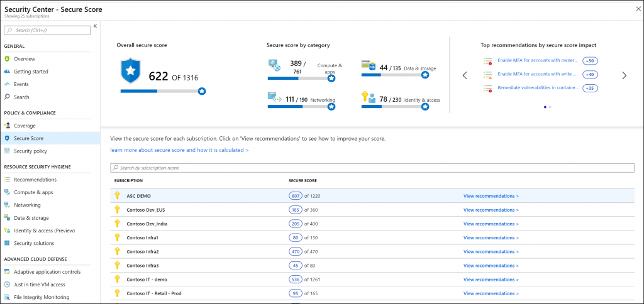Click the SECURE SCORE column header
This screenshot has width=644, height=304.
(303, 180)
